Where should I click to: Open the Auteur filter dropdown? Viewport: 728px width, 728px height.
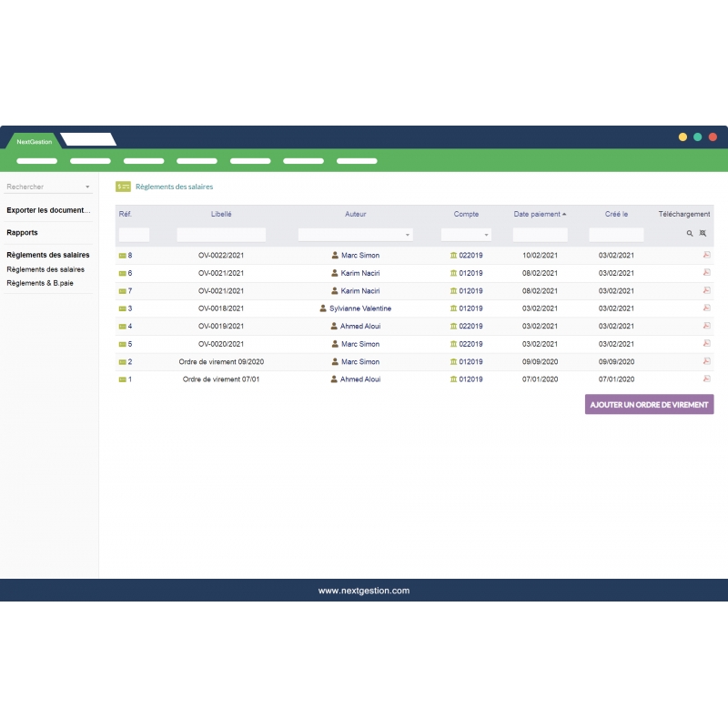pyautogui.click(x=355, y=234)
